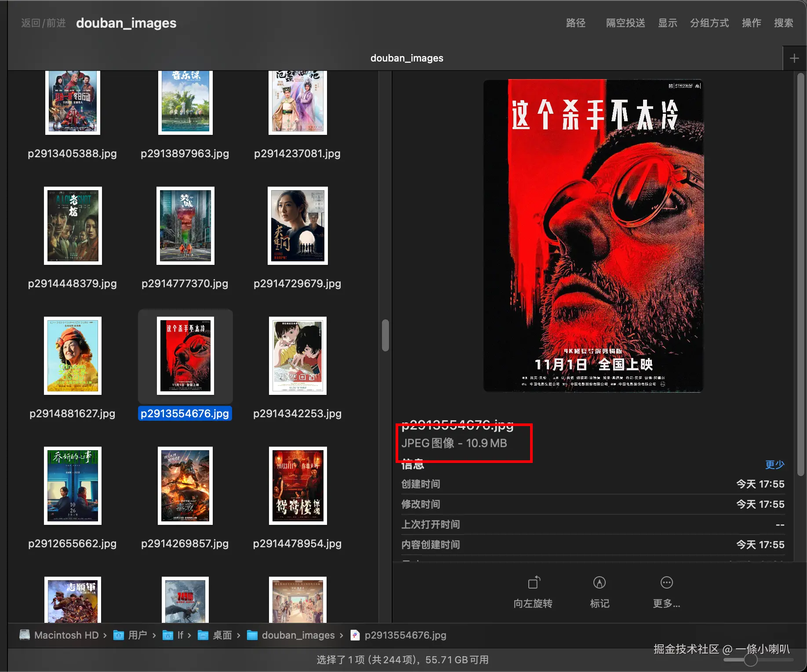Click the 标记 markup button label
The height and width of the screenshot is (672, 807).
(x=600, y=603)
